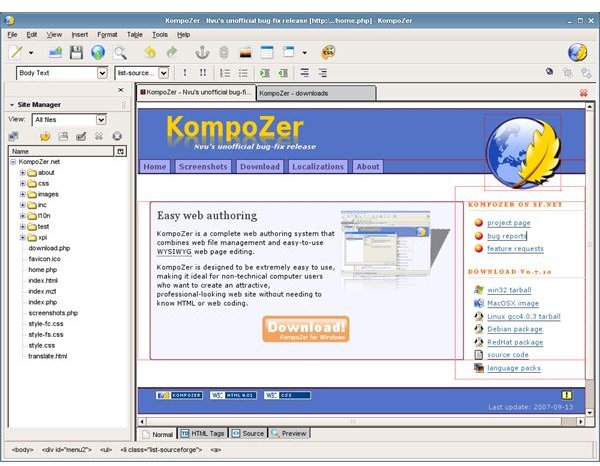Click the Publish globe icon
Screen dimensions: 600x466
pyautogui.click(x=98, y=52)
